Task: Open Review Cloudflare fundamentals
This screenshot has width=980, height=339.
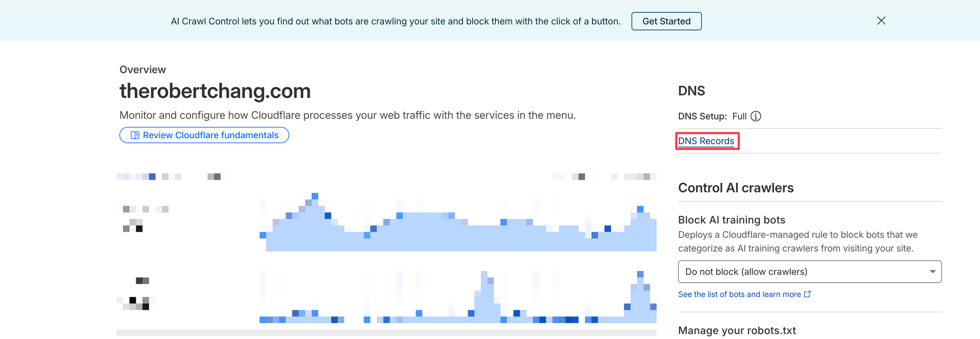Action: pyautogui.click(x=204, y=135)
